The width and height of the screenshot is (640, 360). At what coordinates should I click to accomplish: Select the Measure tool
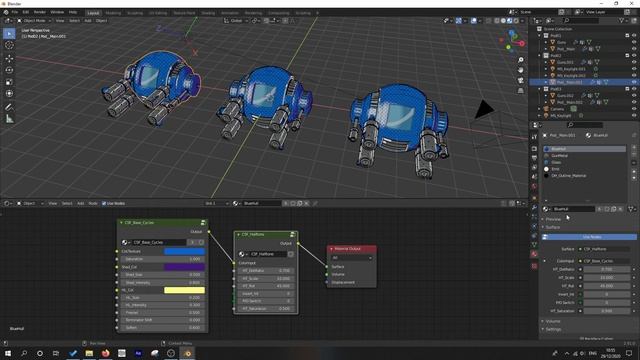point(9,119)
